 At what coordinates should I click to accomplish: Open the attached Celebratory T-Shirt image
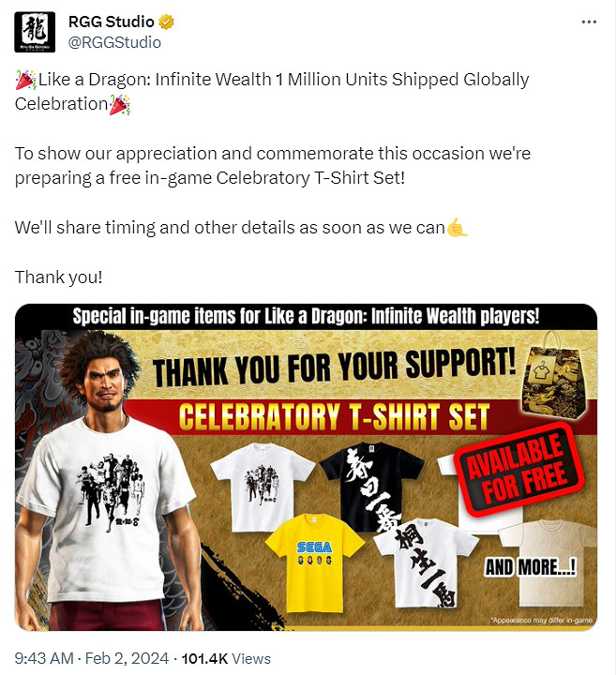point(306,467)
